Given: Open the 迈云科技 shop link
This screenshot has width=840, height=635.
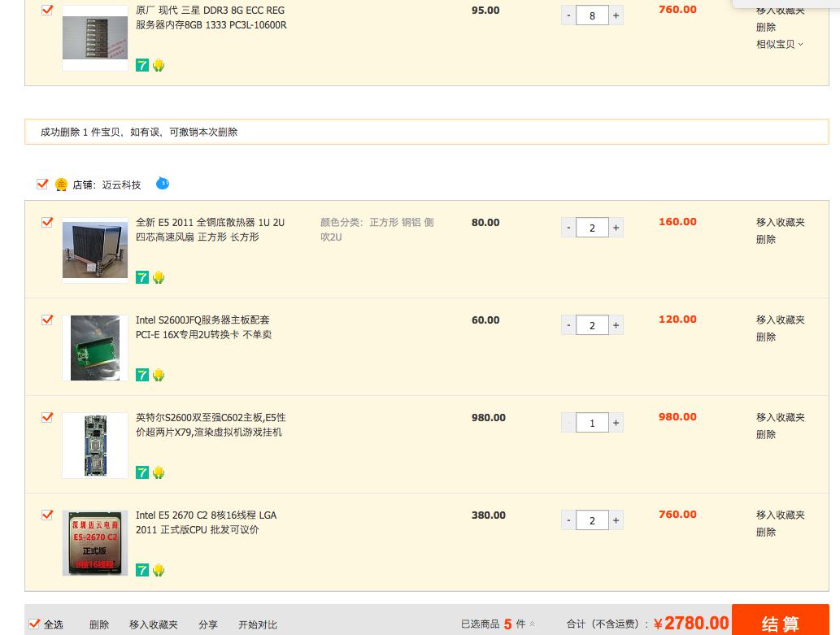Looking at the screenshot, I should pos(121,185).
